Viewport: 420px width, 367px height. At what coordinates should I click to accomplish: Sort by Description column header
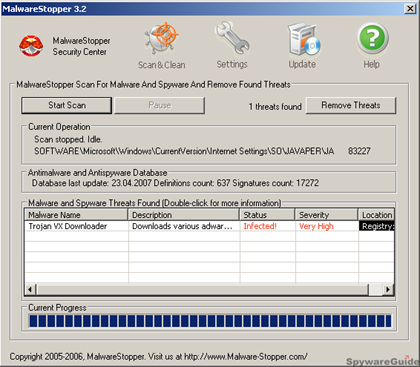(x=184, y=215)
